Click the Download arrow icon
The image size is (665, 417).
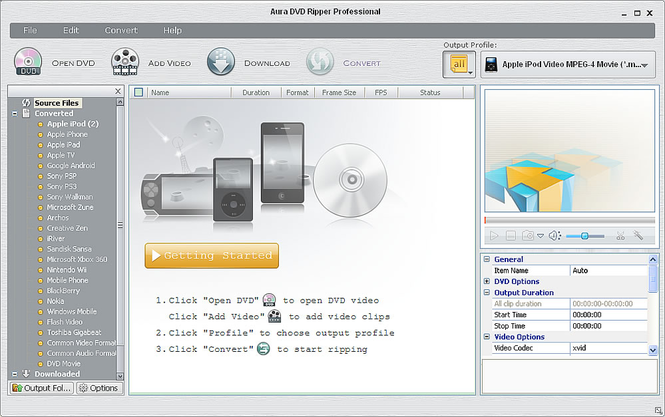coord(221,62)
